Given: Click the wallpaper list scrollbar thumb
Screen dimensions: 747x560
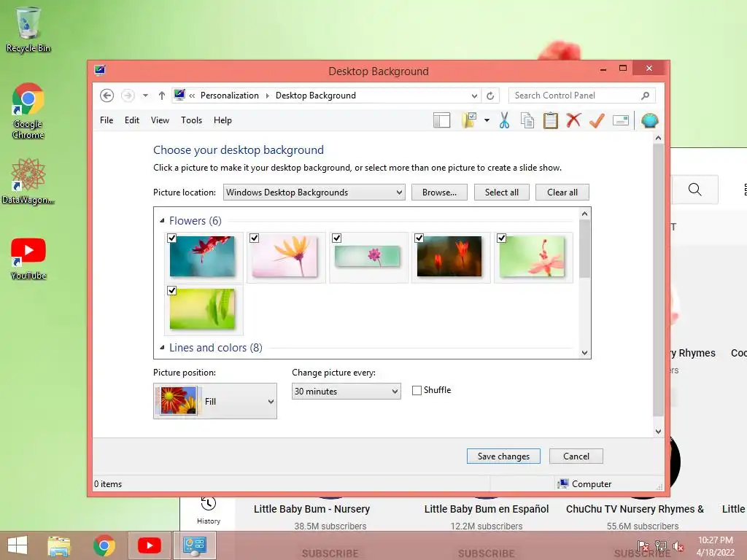Looking at the screenshot, I should click(584, 249).
